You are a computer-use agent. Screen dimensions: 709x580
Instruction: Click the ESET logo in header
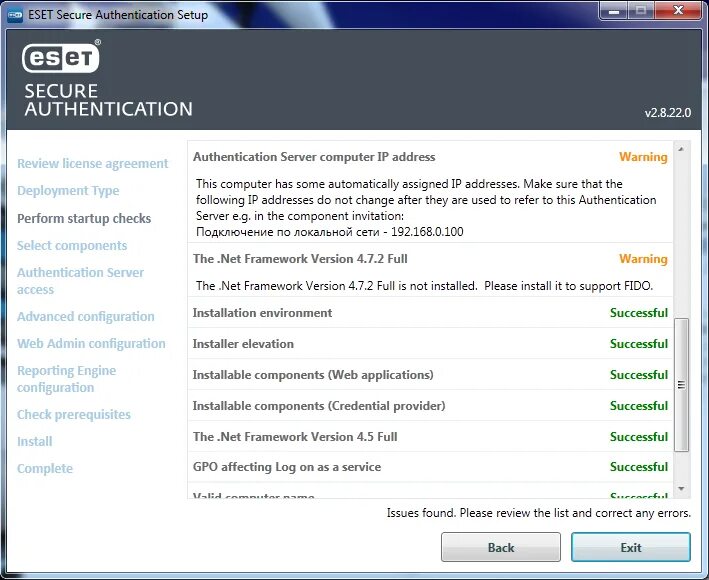[x=61, y=57]
